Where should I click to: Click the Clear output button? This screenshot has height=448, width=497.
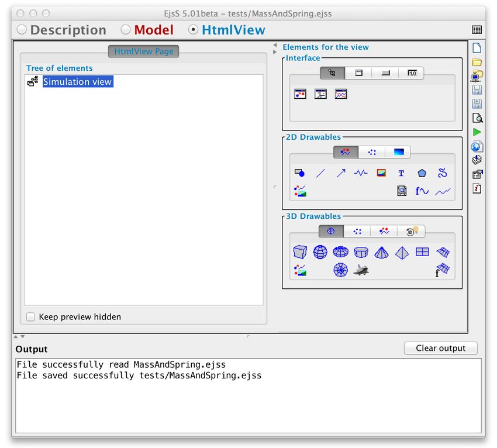click(x=441, y=348)
